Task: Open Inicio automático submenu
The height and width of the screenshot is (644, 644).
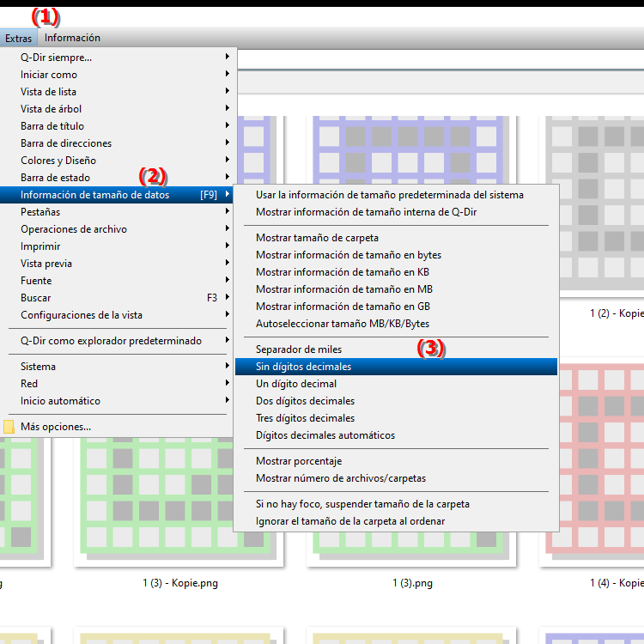Action: pyautogui.click(x=118, y=401)
